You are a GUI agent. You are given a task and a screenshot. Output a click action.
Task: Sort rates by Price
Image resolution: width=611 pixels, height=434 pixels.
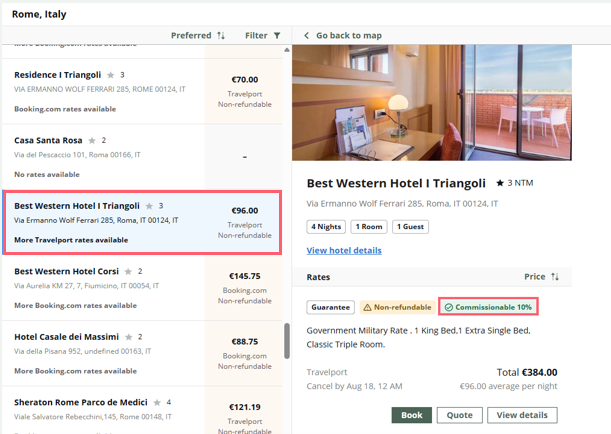pos(541,277)
